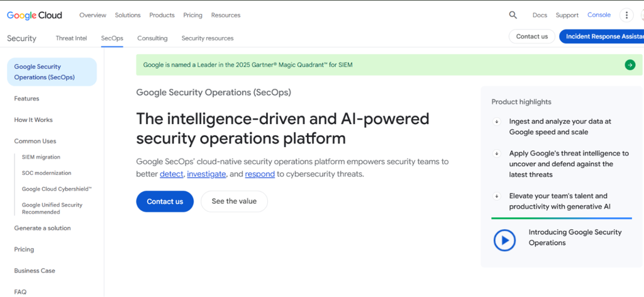This screenshot has width=644, height=297.
Task: Open SIEM migration in the sidebar
Action: [x=41, y=157]
